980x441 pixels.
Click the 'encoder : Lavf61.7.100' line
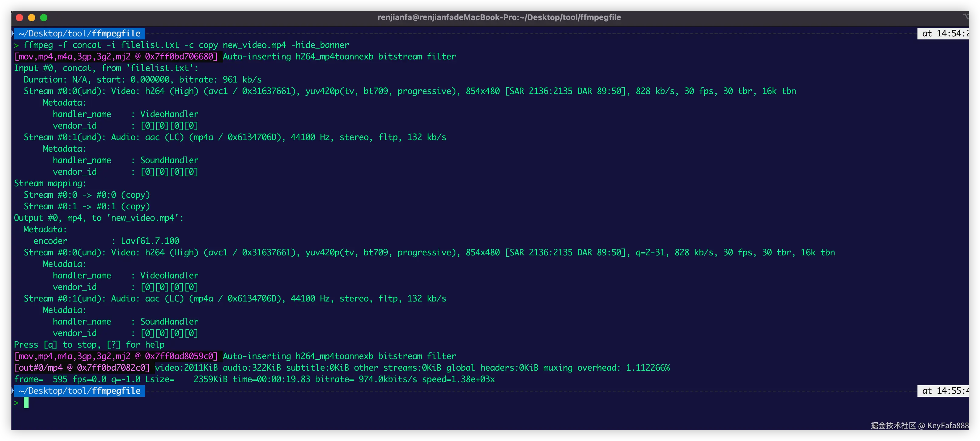coord(106,241)
